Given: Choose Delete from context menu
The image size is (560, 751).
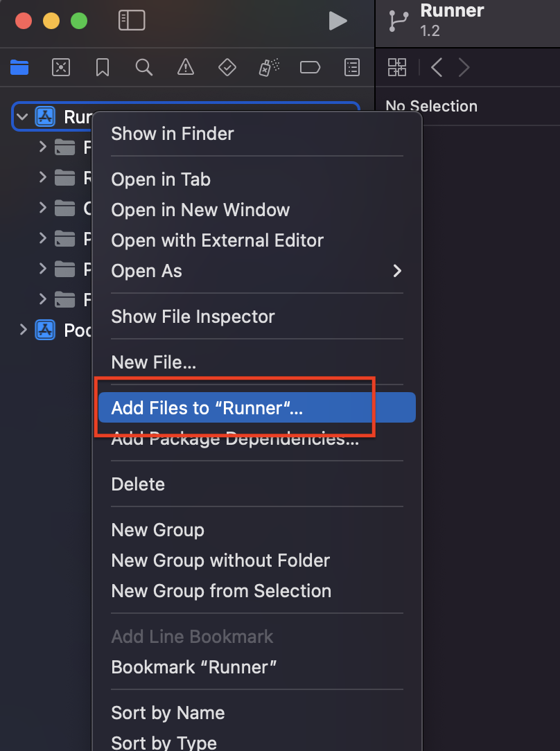Looking at the screenshot, I should click(138, 484).
